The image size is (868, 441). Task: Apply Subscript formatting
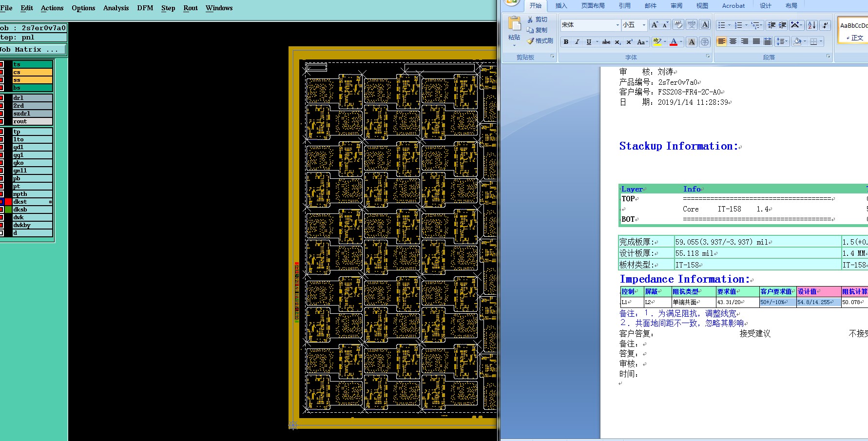617,42
